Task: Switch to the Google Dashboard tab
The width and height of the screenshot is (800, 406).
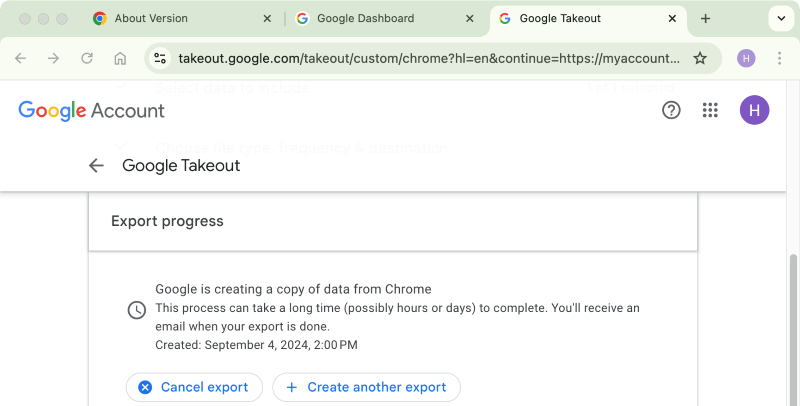Action: [x=385, y=18]
